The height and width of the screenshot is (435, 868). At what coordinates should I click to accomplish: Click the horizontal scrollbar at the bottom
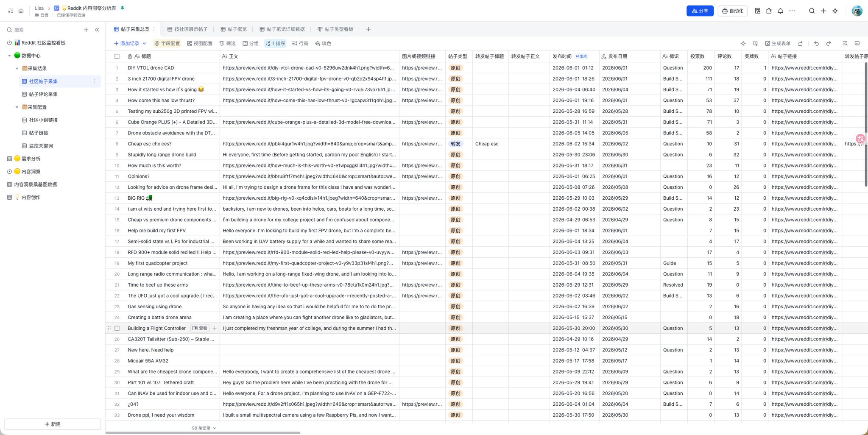click(x=203, y=433)
